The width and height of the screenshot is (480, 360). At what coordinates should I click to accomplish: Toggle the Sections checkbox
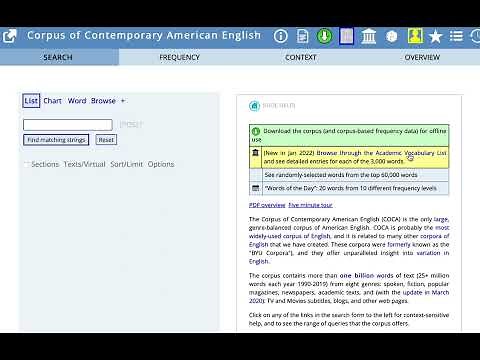[x=27, y=164]
